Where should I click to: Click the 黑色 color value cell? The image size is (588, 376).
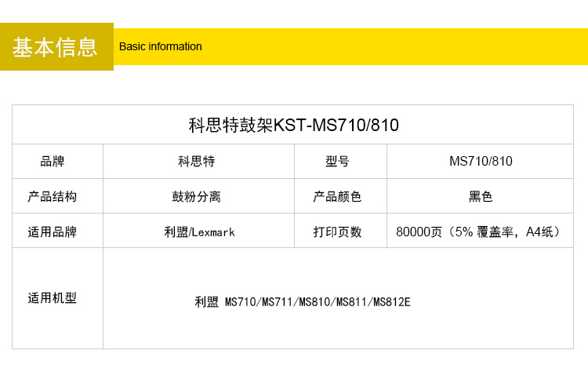point(481,196)
